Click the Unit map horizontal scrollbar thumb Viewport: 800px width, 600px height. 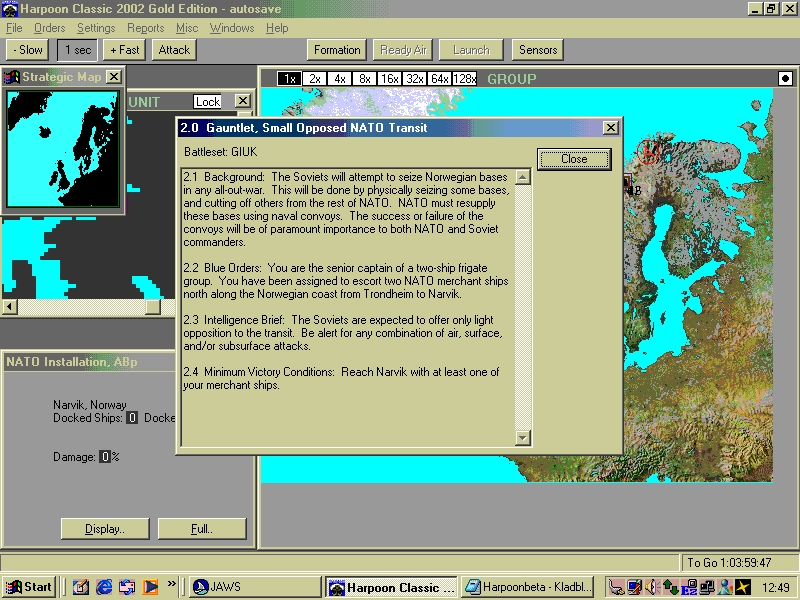coord(152,307)
